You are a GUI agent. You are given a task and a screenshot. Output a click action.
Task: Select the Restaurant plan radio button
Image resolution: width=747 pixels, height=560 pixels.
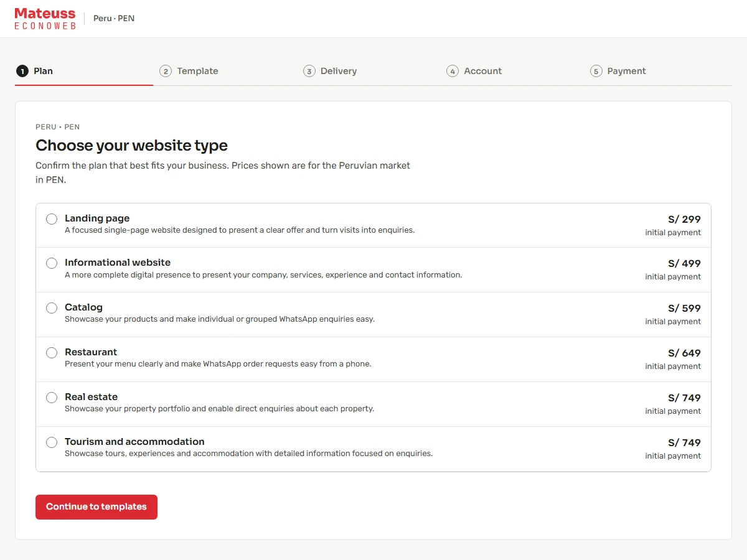(52, 353)
